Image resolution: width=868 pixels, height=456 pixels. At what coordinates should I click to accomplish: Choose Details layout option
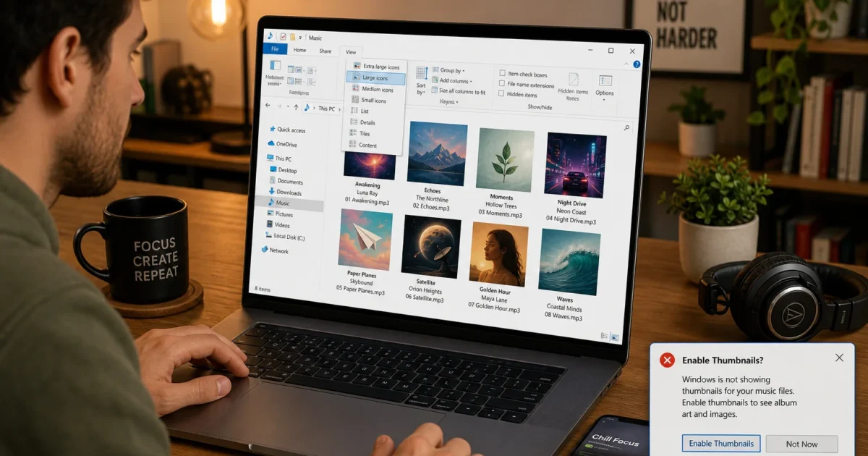365,122
